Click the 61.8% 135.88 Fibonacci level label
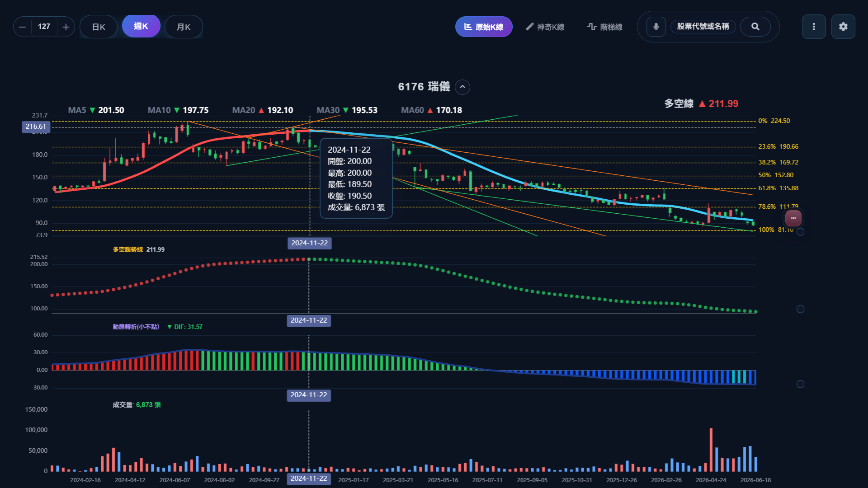 [x=778, y=188]
